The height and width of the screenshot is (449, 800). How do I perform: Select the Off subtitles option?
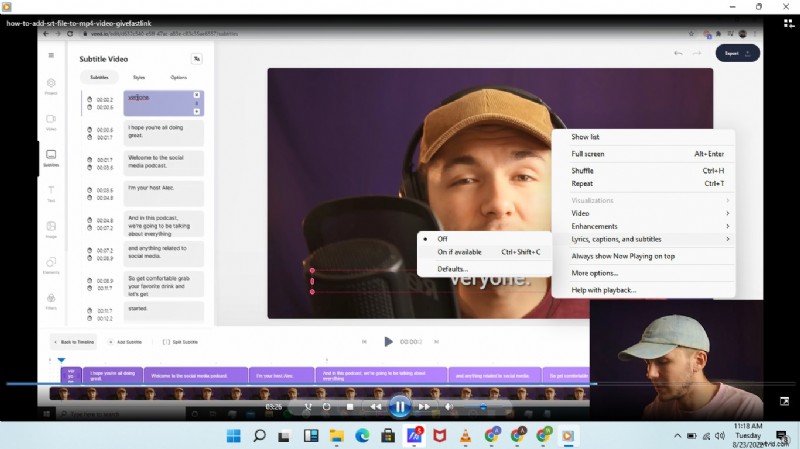pos(443,239)
